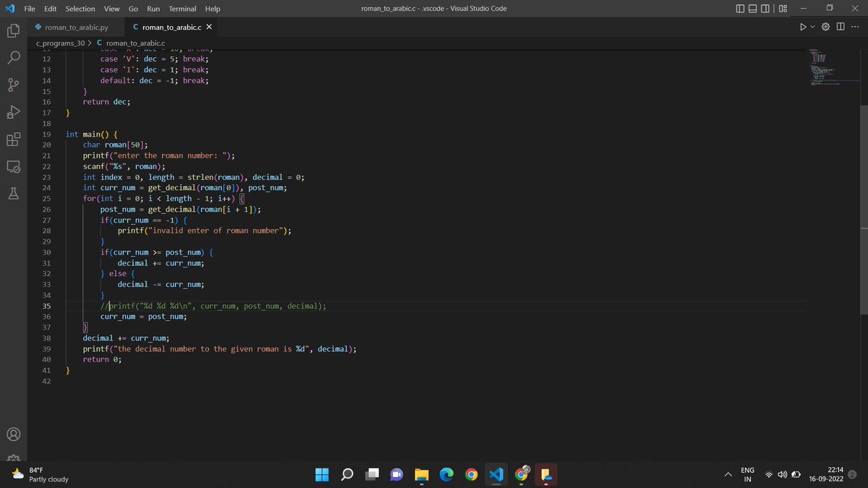Open the Terminal menu
Screen dimensions: 868x488
pos(183,9)
